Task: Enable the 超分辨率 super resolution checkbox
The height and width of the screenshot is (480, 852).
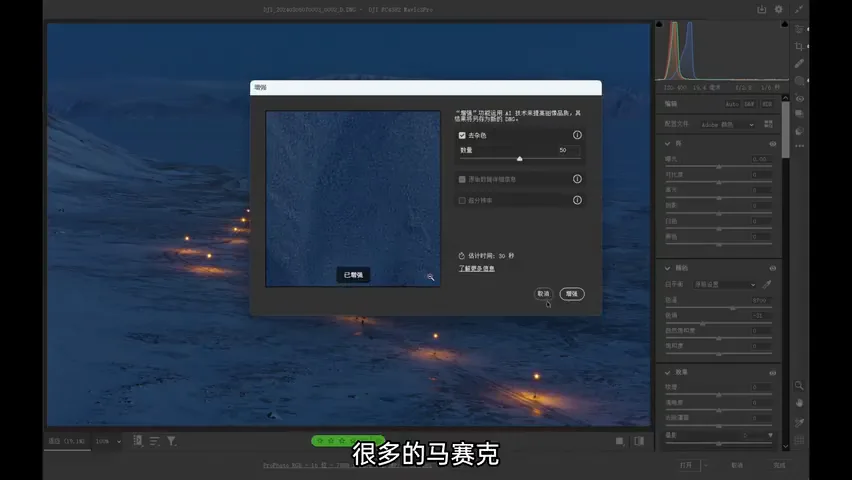Action: click(x=462, y=201)
